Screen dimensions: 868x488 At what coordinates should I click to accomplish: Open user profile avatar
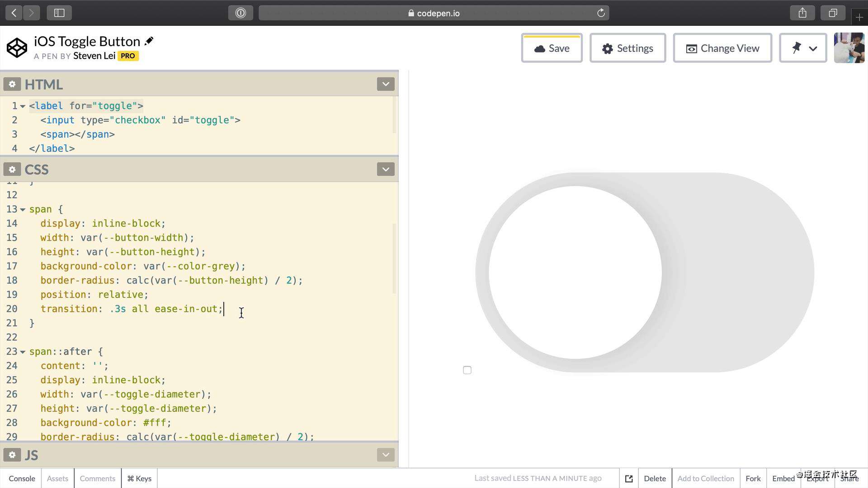[849, 48]
